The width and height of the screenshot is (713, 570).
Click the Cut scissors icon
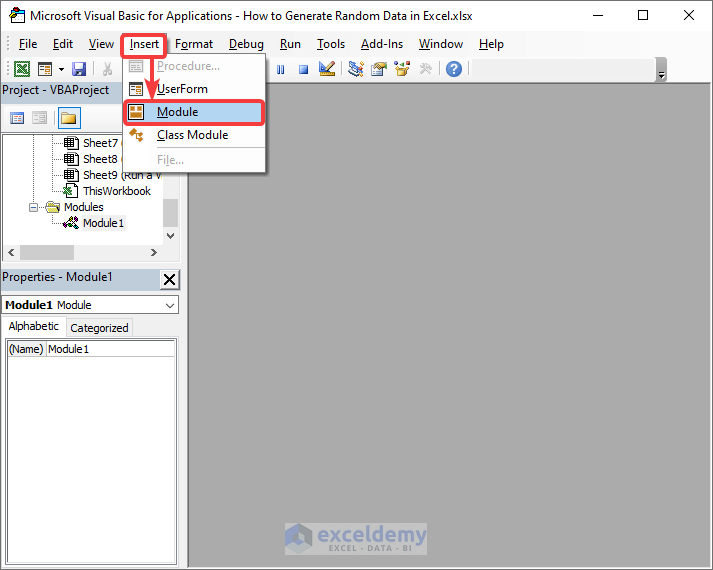[107, 69]
